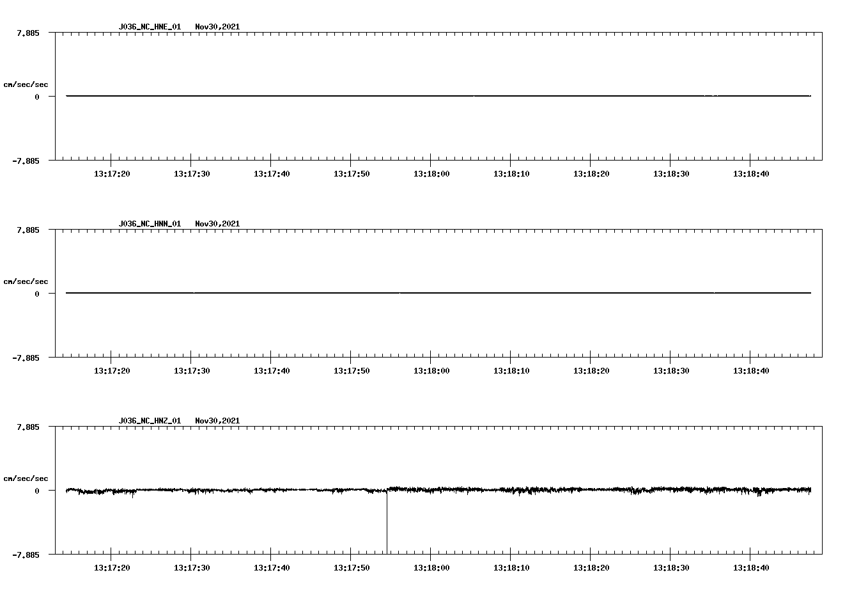Screen dimensions: 868x591
Task: Click the 13:17:20 time label under HNE plot
Action: [x=112, y=174]
